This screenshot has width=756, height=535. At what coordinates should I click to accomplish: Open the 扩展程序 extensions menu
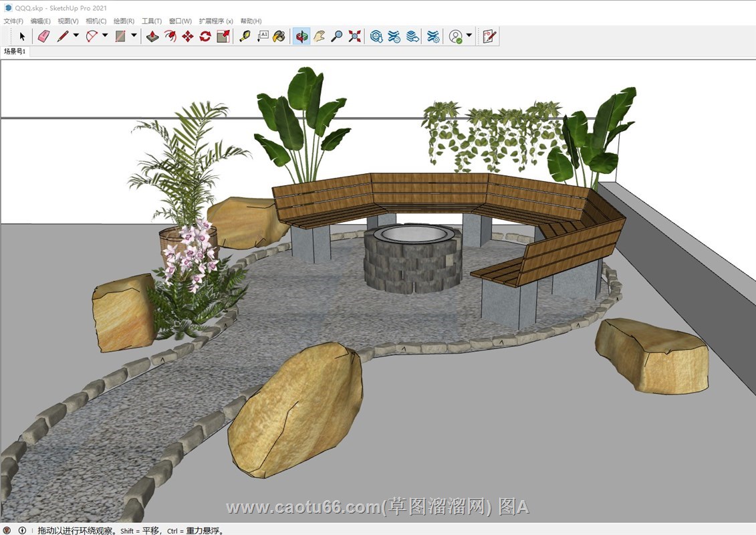pyautogui.click(x=216, y=21)
